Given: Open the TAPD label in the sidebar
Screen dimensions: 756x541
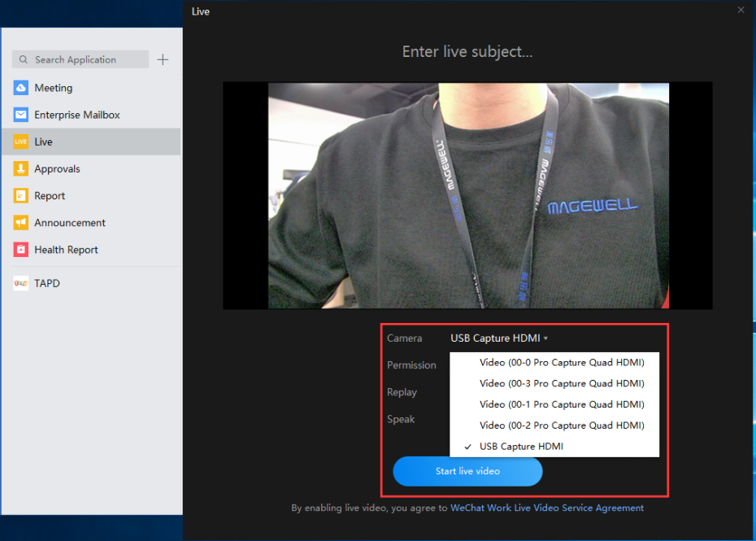Looking at the screenshot, I should tap(47, 283).
